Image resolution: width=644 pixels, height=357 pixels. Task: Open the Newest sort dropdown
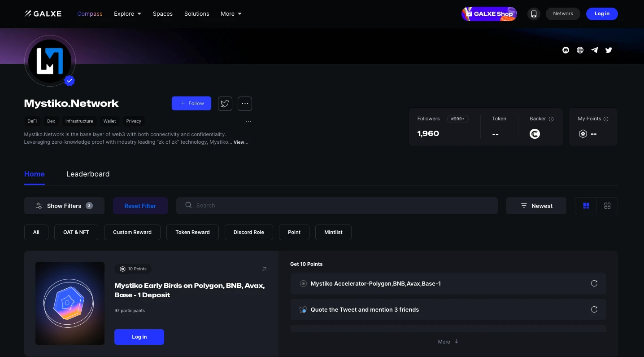coord(536,206)
